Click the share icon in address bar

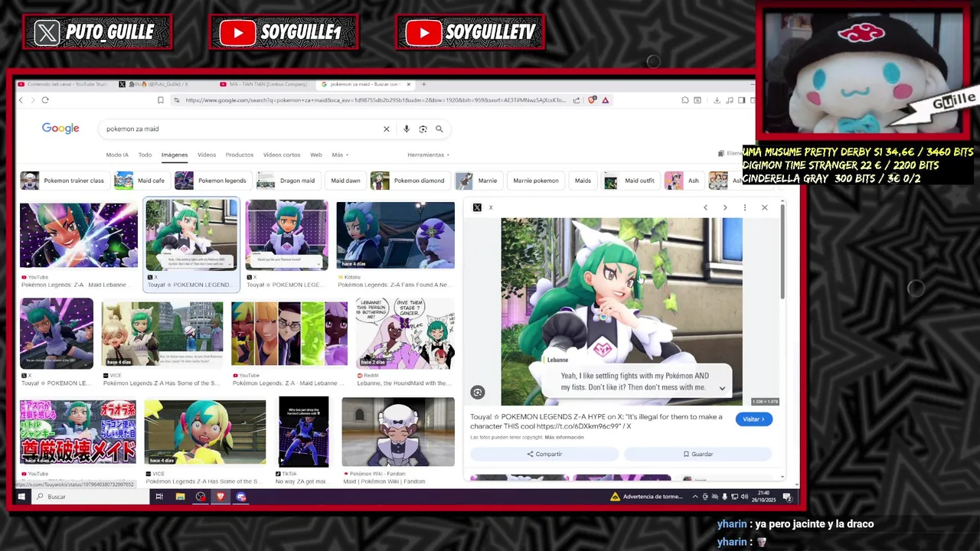coord(577,100)
